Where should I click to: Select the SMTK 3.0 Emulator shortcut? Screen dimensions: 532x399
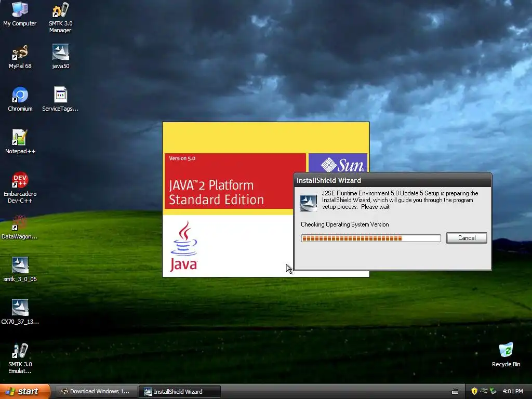20,358
